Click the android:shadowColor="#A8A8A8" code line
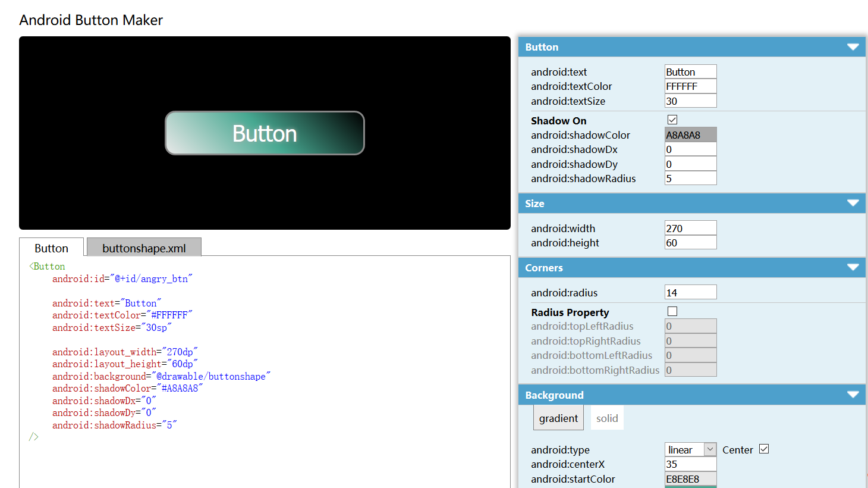The image size is (868, 488). coord(128,388)
